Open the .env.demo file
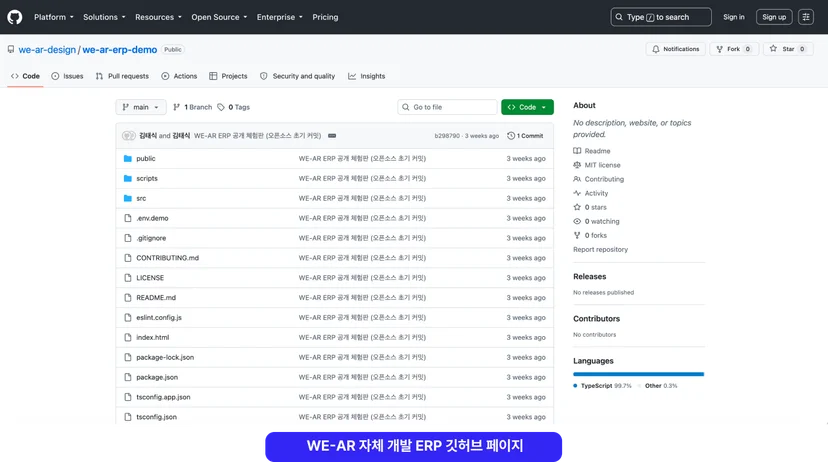828x462 pixels. click(152, 218)
